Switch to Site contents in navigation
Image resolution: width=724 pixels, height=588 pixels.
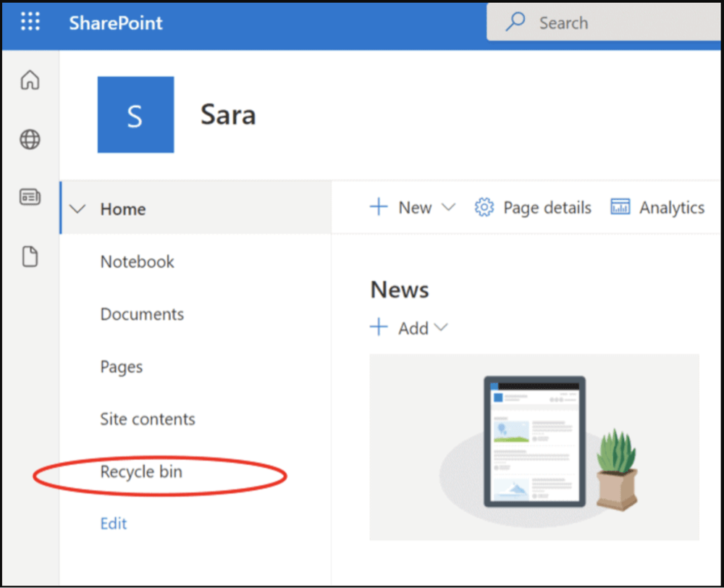coord(148,419)
